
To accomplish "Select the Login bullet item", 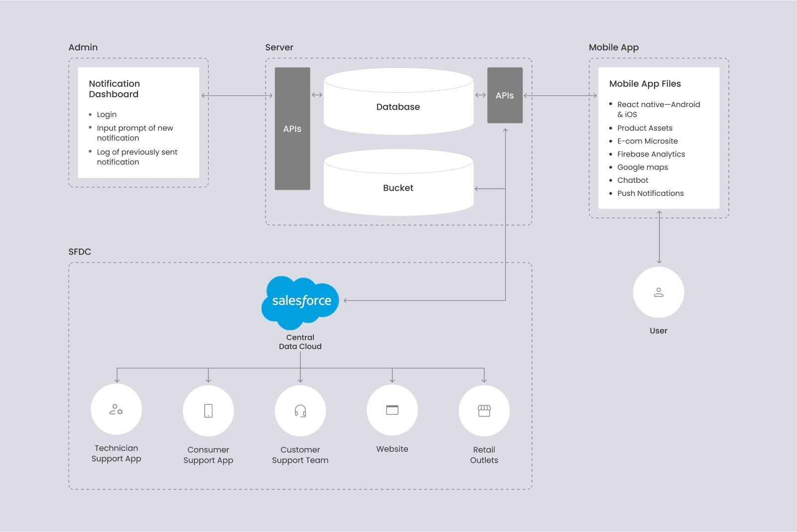I will pos(106,115).
